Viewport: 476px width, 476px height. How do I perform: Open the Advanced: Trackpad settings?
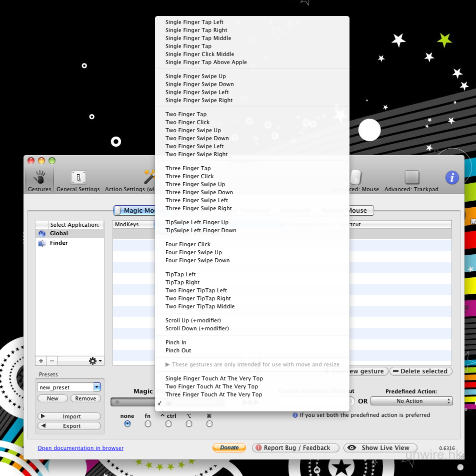point(411,180)
